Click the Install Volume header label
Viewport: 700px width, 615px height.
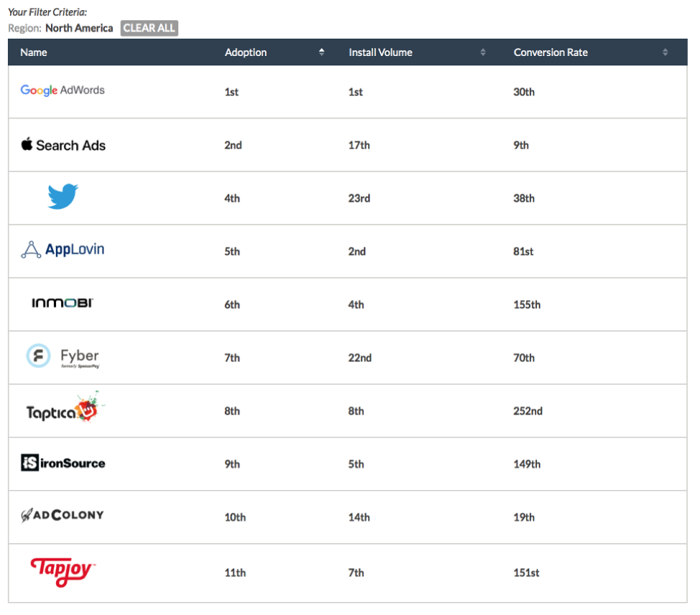click(381, 52)
